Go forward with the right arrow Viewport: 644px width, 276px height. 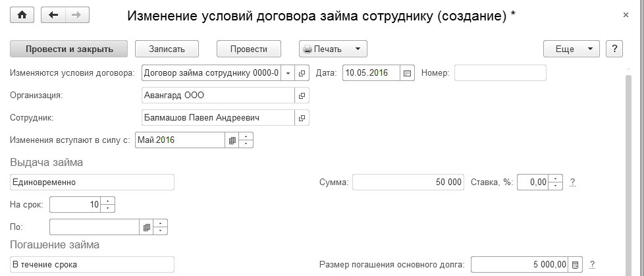(75, 15)
